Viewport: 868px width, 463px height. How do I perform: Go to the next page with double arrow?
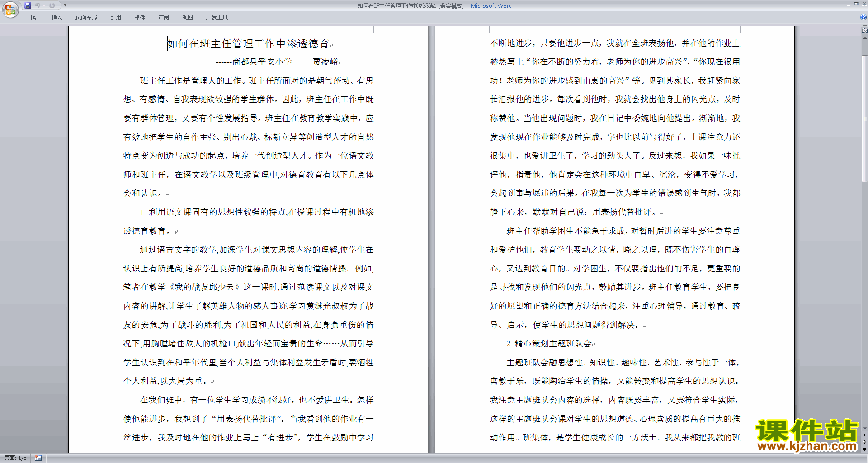[x=865, y=449]
